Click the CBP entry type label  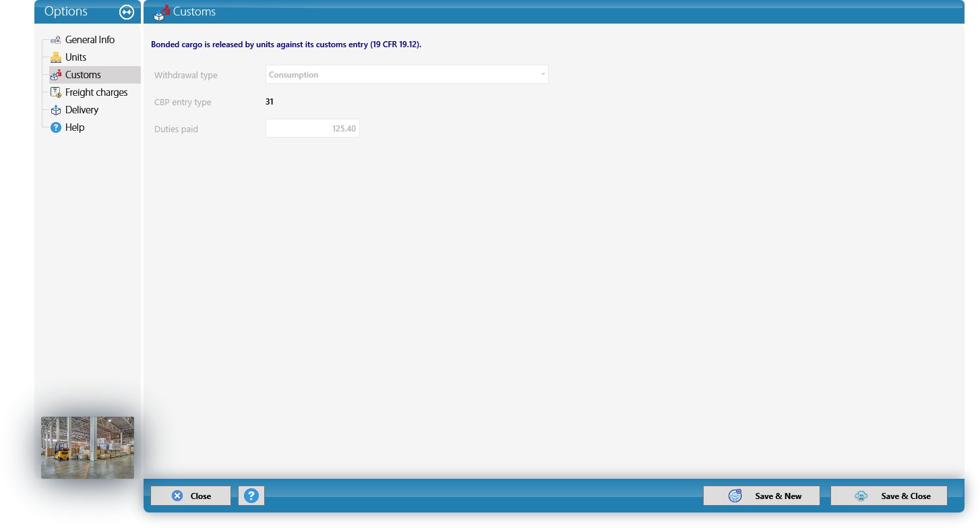(183, 102)
